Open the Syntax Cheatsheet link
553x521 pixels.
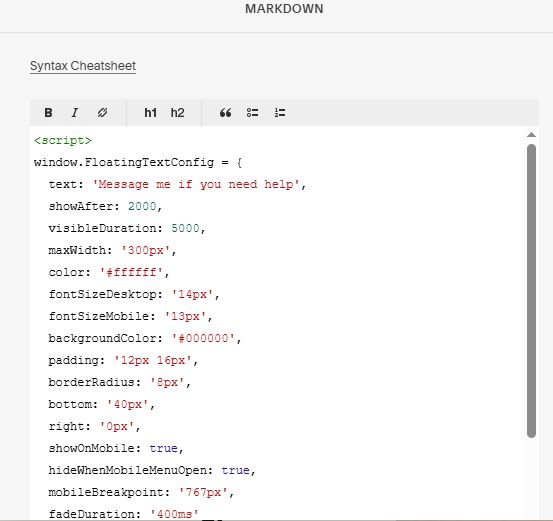tap(83, 66)
